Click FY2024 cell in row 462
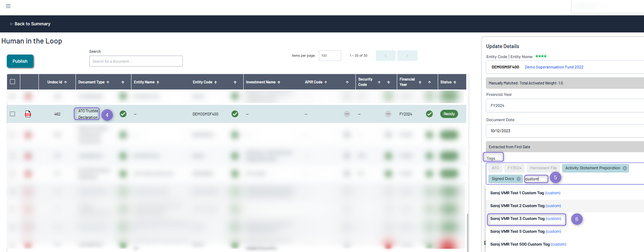The image size is (644, 252). tap(406, 114)
